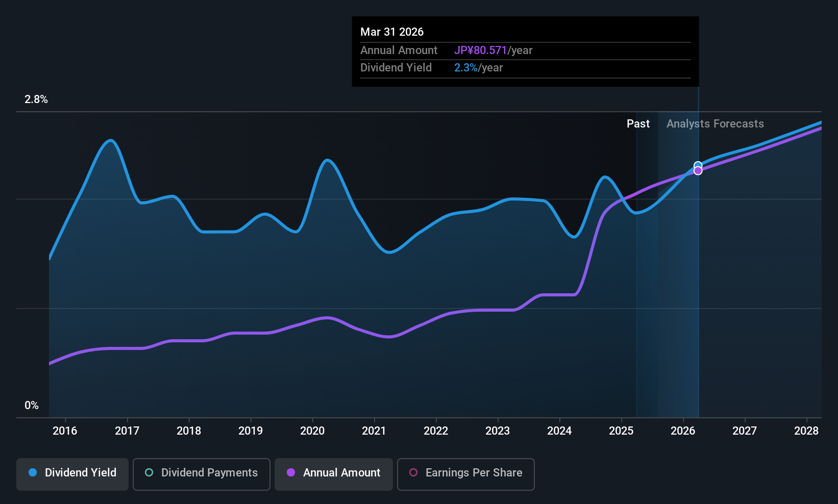Click the 2.3% dividend yield tooltip value

466,68
